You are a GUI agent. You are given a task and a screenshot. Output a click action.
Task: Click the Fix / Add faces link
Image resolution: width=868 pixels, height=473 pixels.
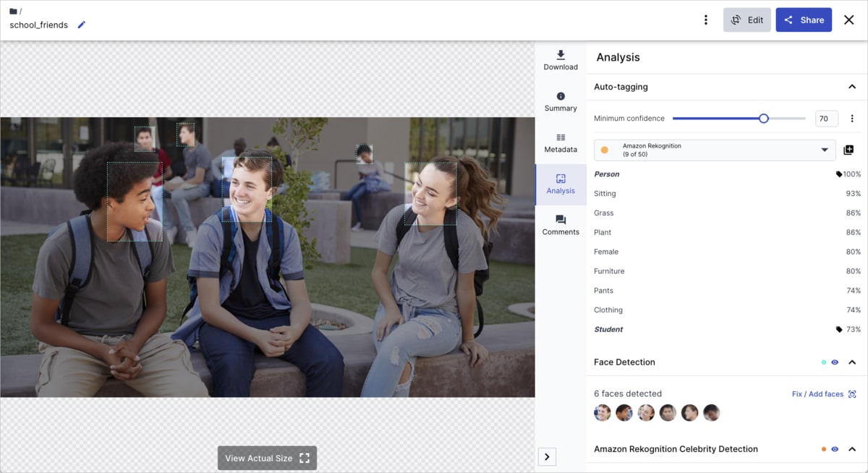pos(817,394)
